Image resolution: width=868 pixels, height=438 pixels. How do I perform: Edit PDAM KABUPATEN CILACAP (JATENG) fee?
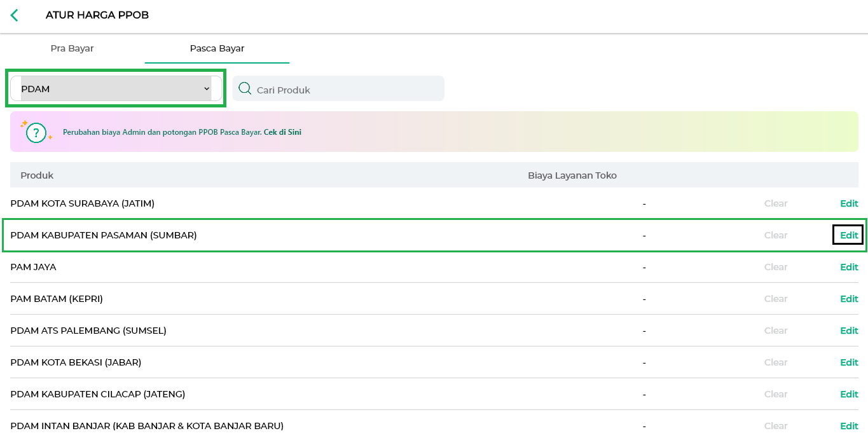pos(849,394)
